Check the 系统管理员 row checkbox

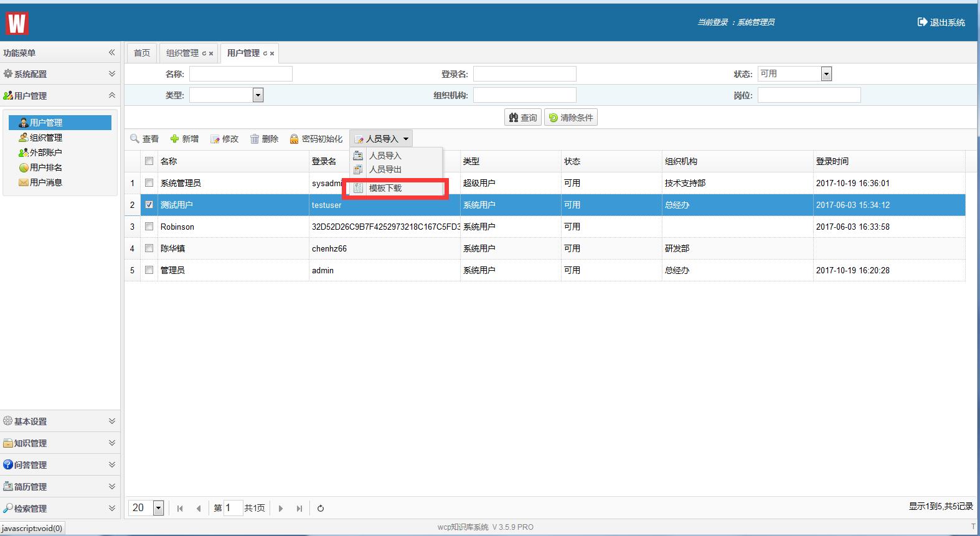click(x=149, y=183)
